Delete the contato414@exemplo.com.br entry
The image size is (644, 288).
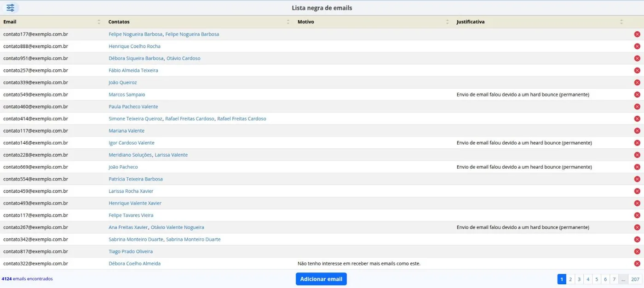click(637, 119)
